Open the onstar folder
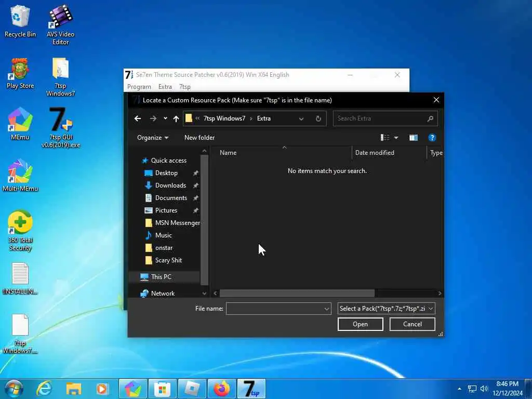This screenshot has width=532, height=399. pyautogui.click(x=164, y=248)
